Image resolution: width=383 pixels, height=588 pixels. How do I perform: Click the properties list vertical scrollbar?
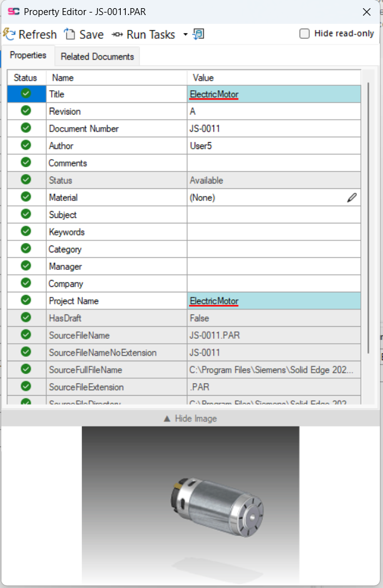point(369,218)
